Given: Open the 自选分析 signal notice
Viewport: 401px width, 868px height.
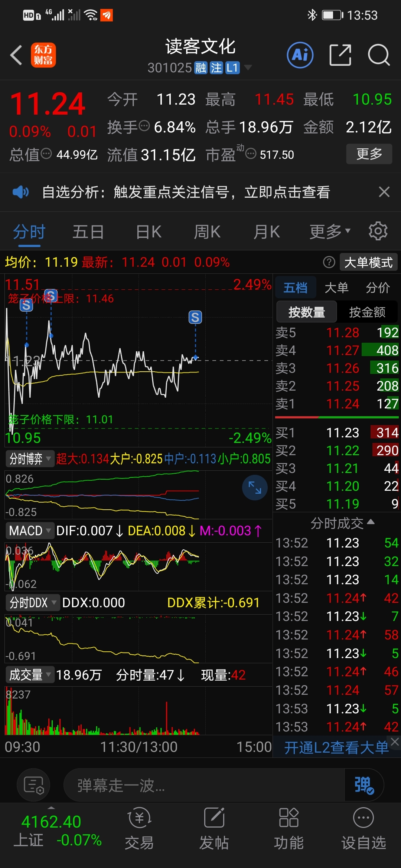Looking at the screenshot, I should (x=186, y=192).
